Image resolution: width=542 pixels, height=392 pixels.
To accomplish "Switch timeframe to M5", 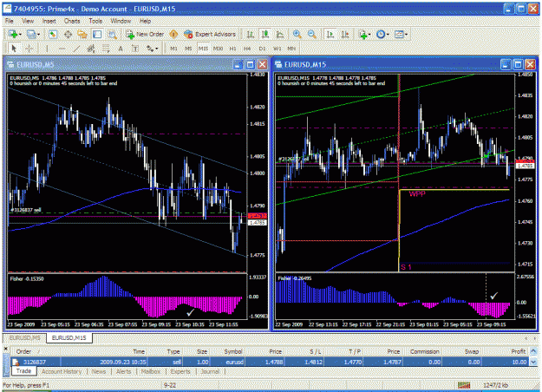I will pyautogui.click(x=188, y=49).
